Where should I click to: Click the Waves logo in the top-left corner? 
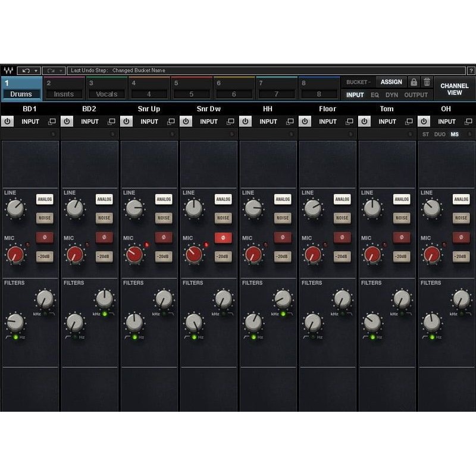pyautogui.click(x=8, y=70)
